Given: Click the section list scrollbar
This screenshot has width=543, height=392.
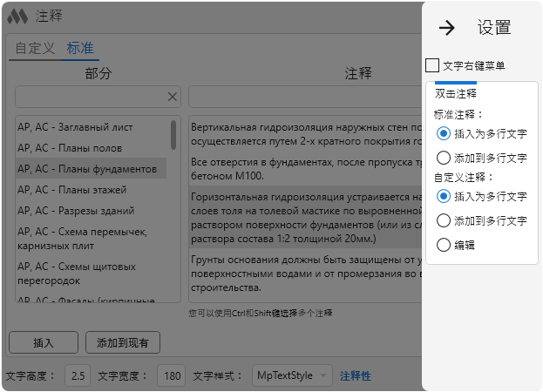Looking at the screenshot, I should 173,135.
